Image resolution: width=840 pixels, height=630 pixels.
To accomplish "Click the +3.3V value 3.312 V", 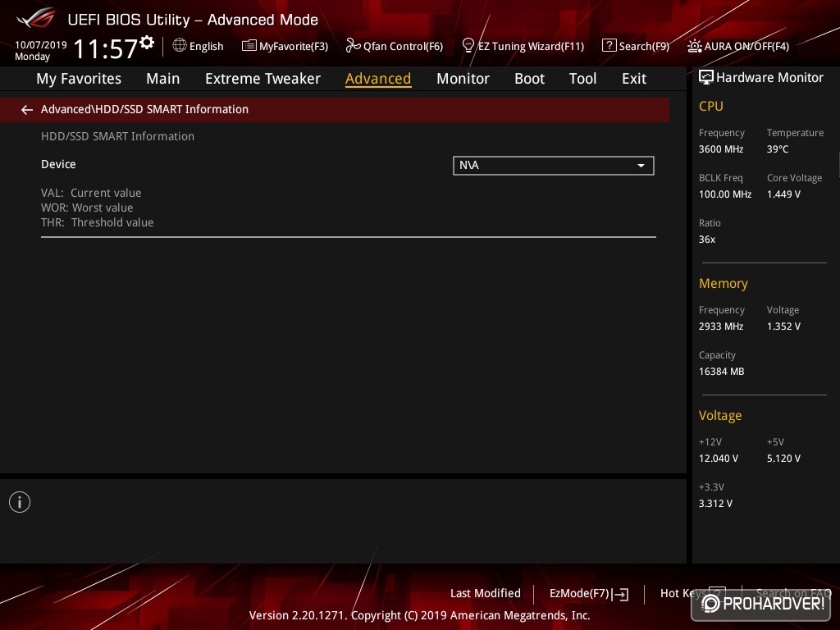I will coord(715,504).
